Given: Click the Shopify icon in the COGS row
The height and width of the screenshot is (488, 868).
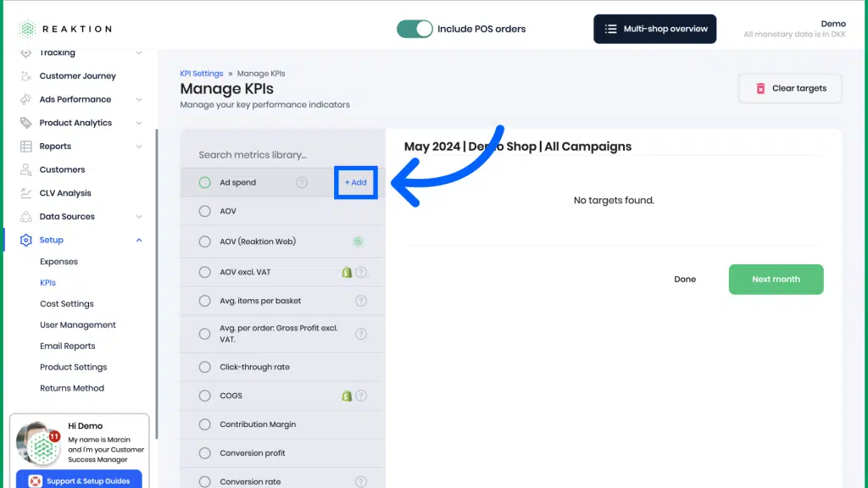Looking at the screenshot, I should pos(347,396).
